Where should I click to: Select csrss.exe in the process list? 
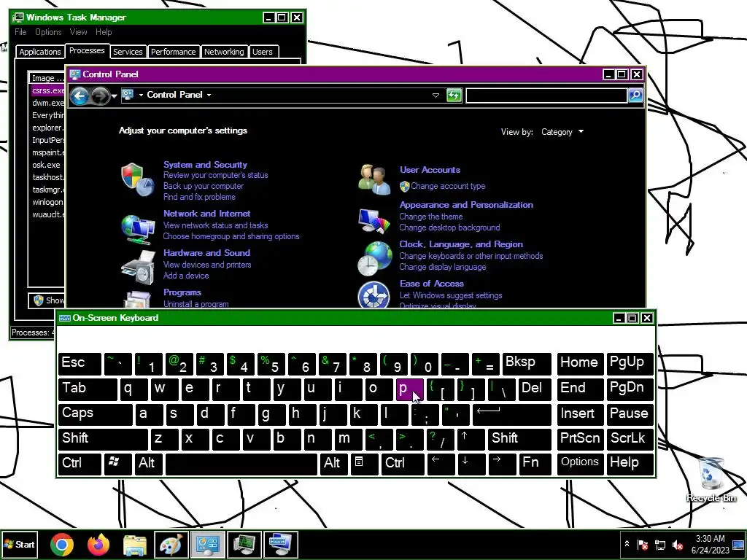pyautogui.click(x=47, y=90)
